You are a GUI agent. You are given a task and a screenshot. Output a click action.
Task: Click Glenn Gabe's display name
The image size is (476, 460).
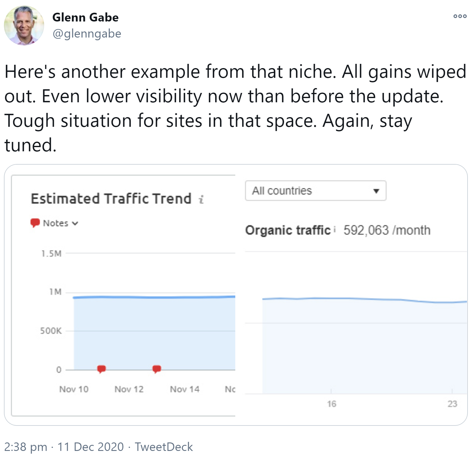click(86, 18)
